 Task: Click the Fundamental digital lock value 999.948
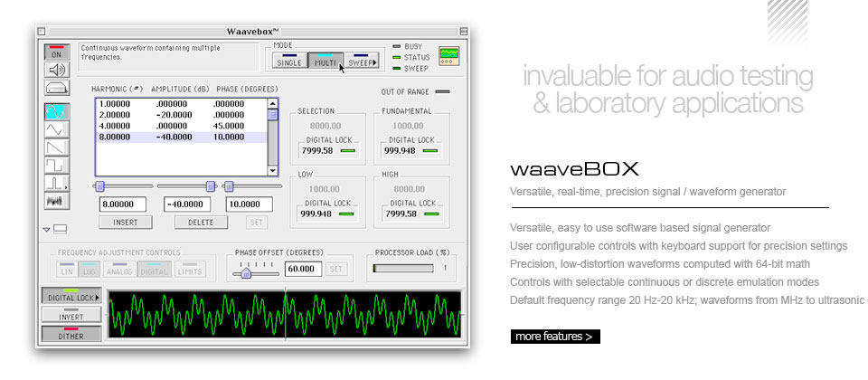[x=400, y=150]
